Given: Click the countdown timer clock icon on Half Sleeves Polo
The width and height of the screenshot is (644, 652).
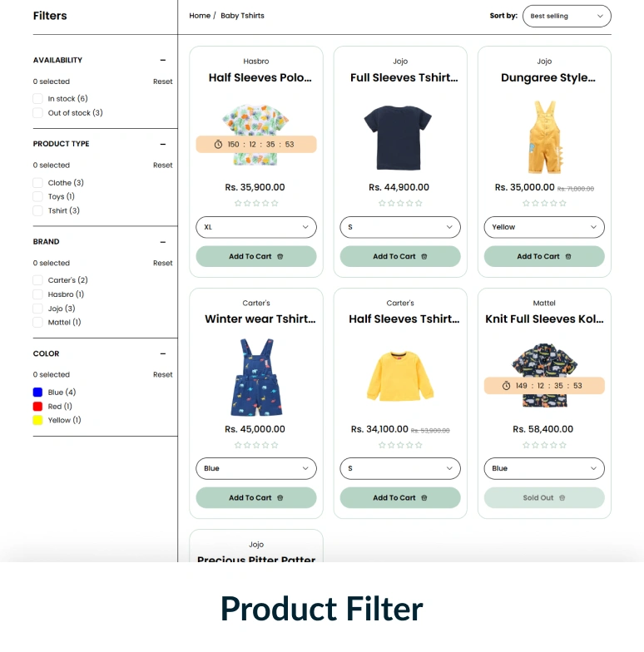Looking at the screenshot, I should [218, 145].
